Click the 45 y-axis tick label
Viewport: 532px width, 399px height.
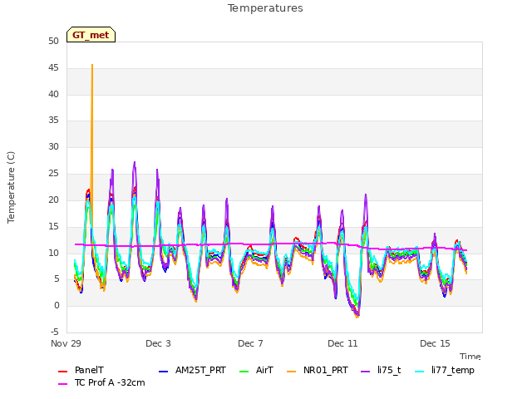pyautogui.click(x=53, y=68)
